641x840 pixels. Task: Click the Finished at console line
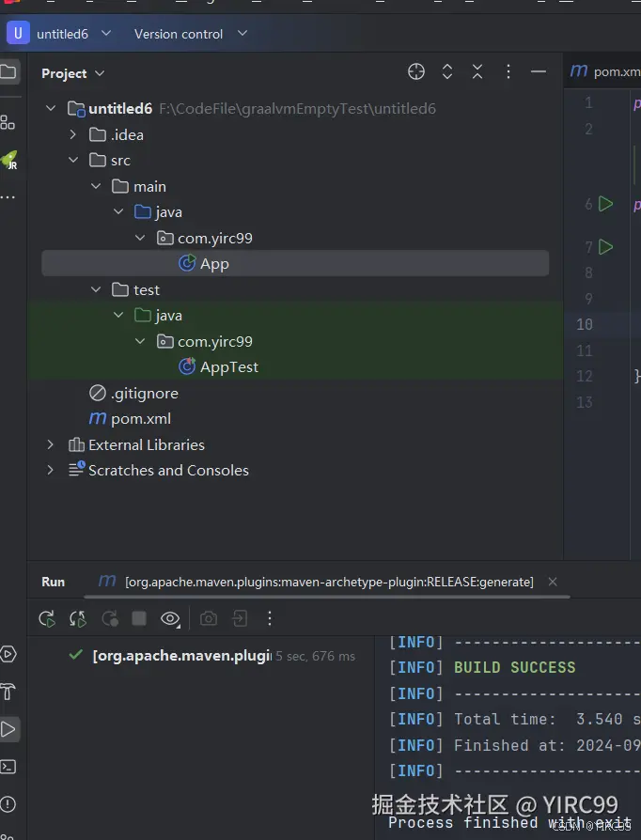pos(514,745)
